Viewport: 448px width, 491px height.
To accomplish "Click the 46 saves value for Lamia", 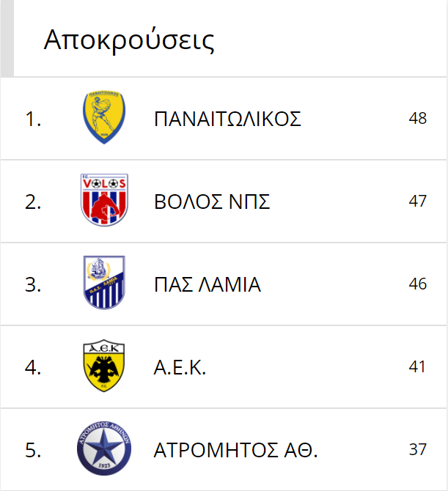I will tap(418, 284).
